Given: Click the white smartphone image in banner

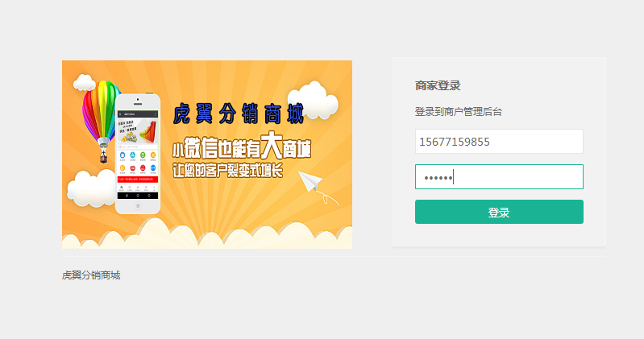Looking at the screenshot, I should [x=138, y=154].
